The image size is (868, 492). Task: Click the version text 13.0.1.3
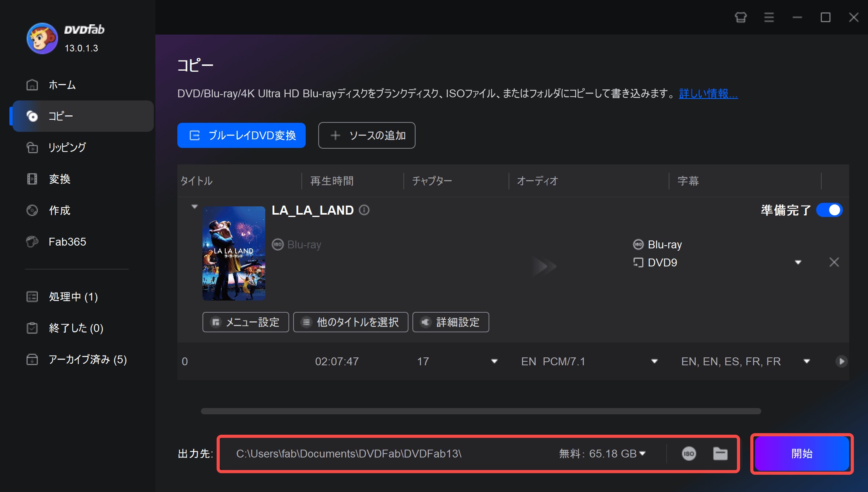(81, 48)
